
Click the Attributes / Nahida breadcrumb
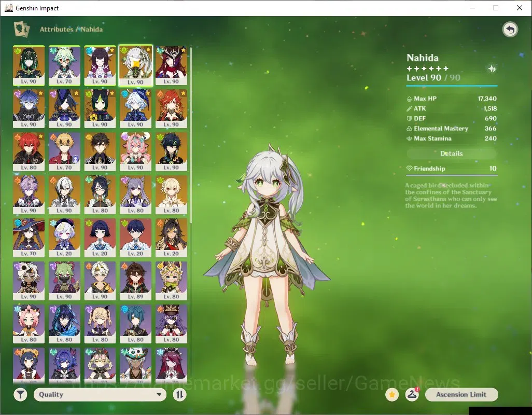(71, 29)
